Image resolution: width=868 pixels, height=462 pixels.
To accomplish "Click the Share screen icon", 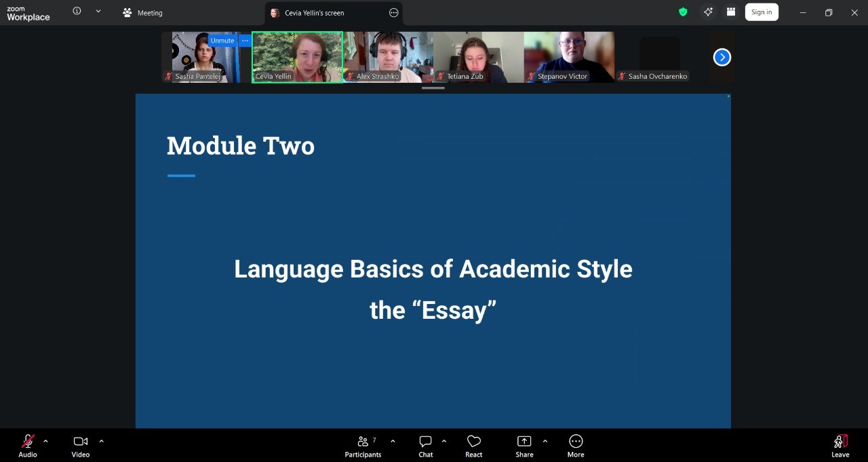I will 524,446.
